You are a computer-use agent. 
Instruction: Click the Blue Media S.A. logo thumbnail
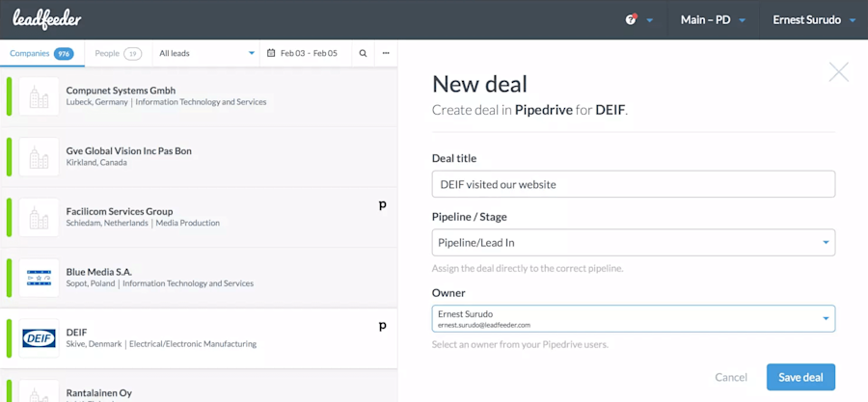(39, 279)
